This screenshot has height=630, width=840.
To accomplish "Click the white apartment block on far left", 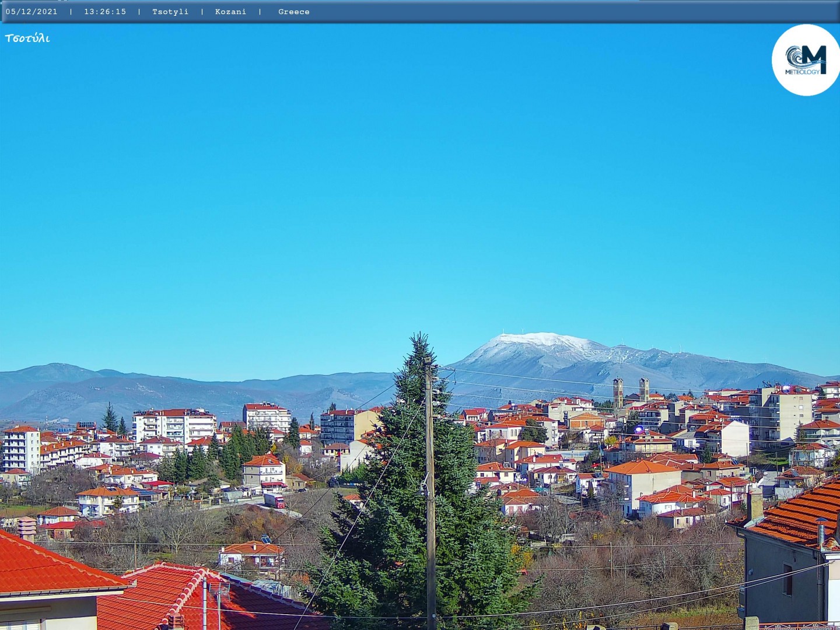I will click(21, 449).
